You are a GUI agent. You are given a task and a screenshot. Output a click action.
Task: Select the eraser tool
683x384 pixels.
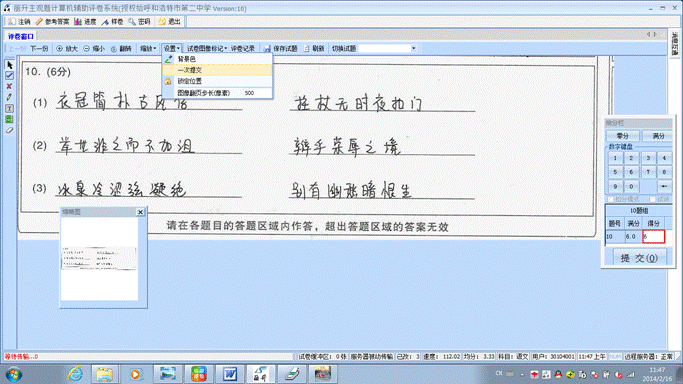[9, 130]
